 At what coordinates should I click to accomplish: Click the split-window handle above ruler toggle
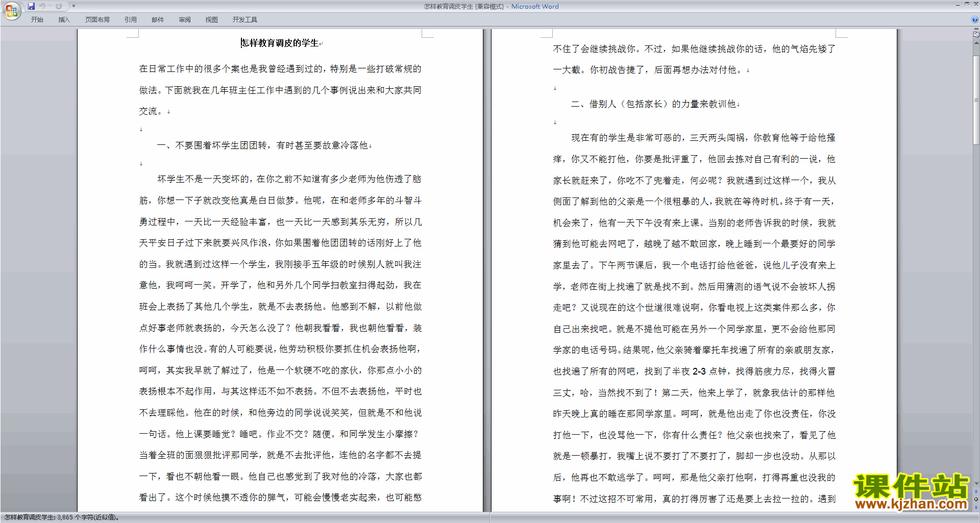point(976,29)
